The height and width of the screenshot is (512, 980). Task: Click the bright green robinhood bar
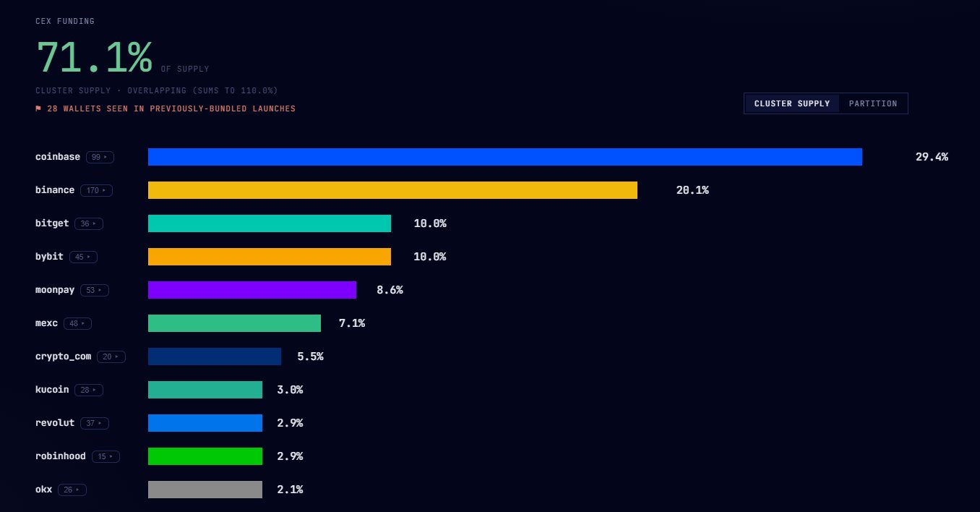click(x=205, y=456)
